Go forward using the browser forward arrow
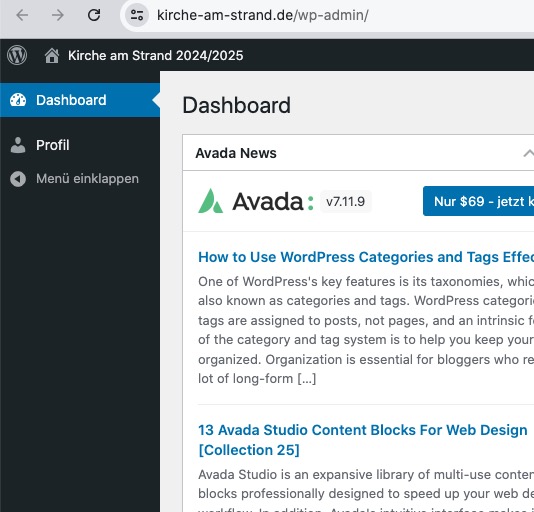534x512 pixels. [x=58, y=15]
